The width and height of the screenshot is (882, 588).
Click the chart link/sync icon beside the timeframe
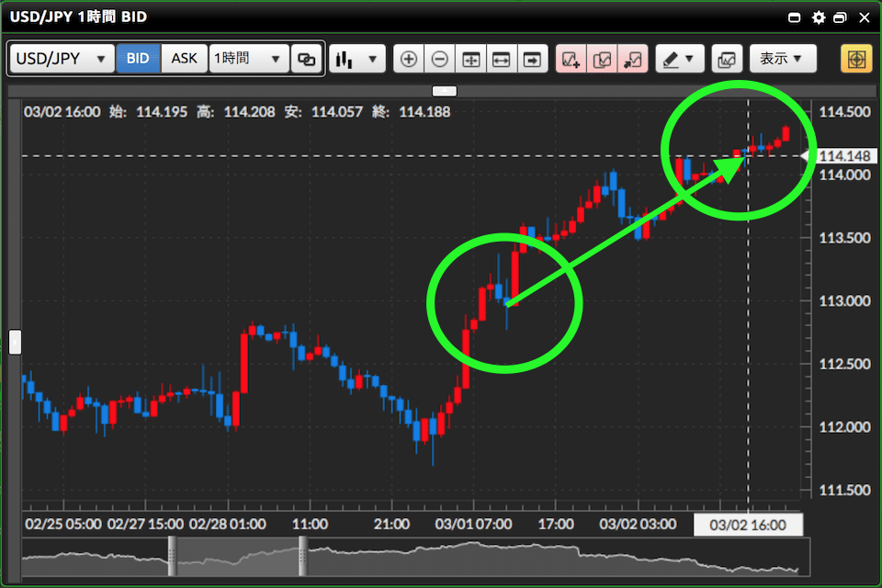pyautogui.click(x=306, y=59)
